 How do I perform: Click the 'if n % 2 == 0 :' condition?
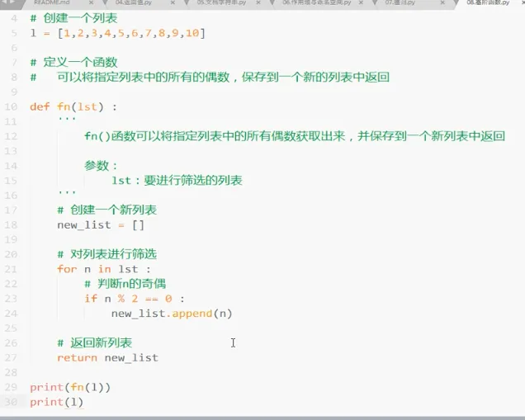point(135,299)
